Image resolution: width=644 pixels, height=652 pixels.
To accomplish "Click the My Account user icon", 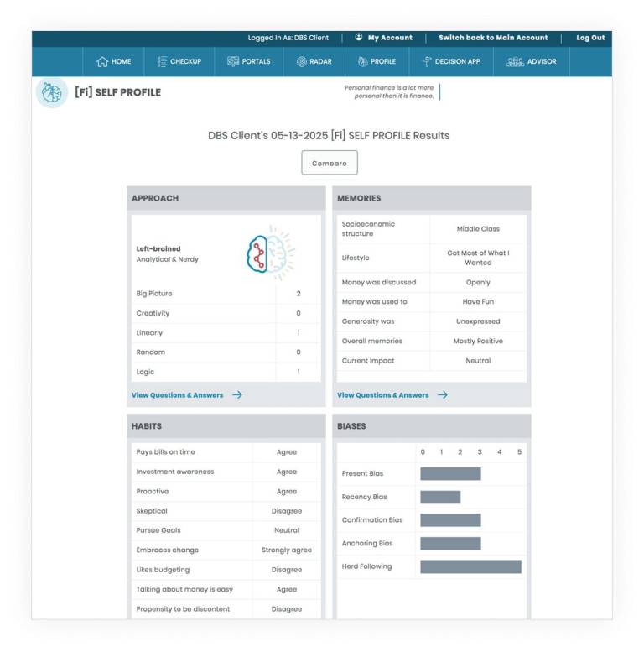I will (x=359, y=37).
